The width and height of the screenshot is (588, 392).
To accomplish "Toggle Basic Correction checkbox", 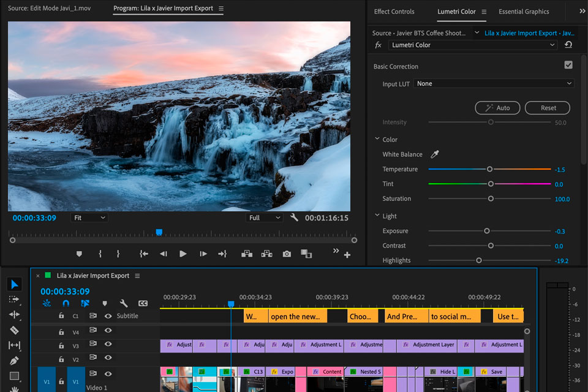I will click(568, 65).
